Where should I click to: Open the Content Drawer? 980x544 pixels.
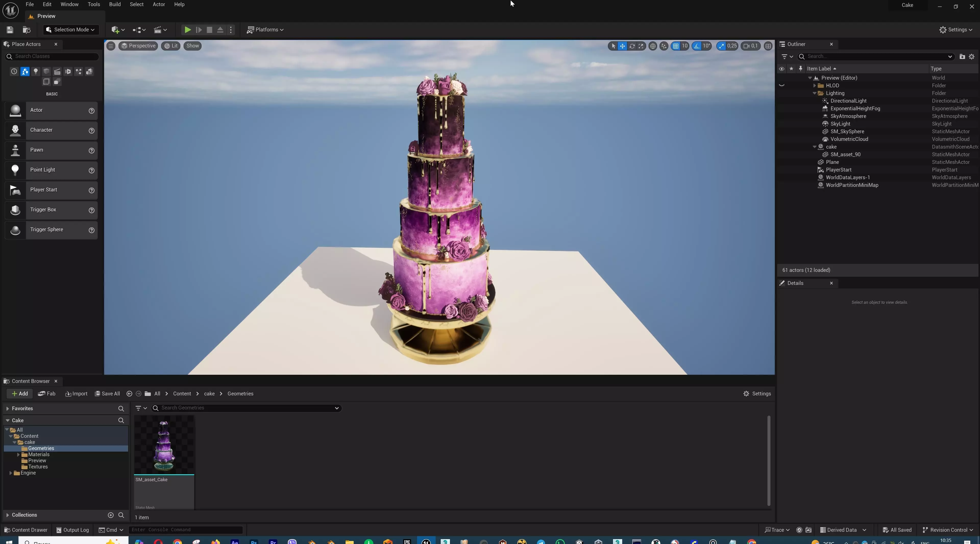tap(26, 530)
